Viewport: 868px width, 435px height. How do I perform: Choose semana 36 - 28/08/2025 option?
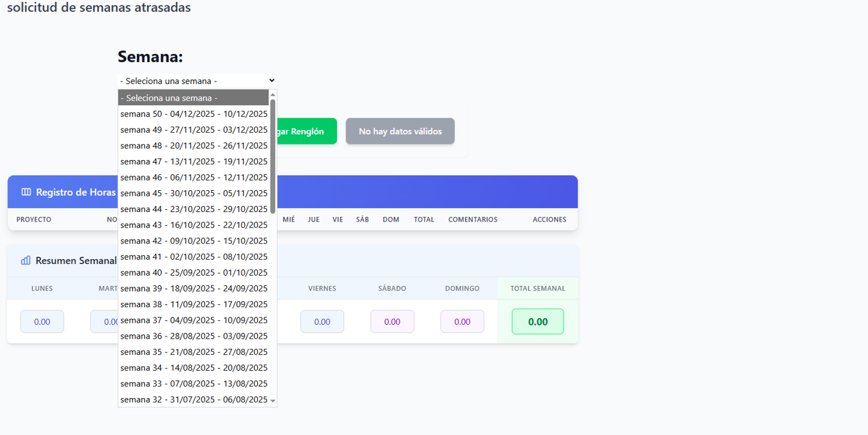click(194, 336)
